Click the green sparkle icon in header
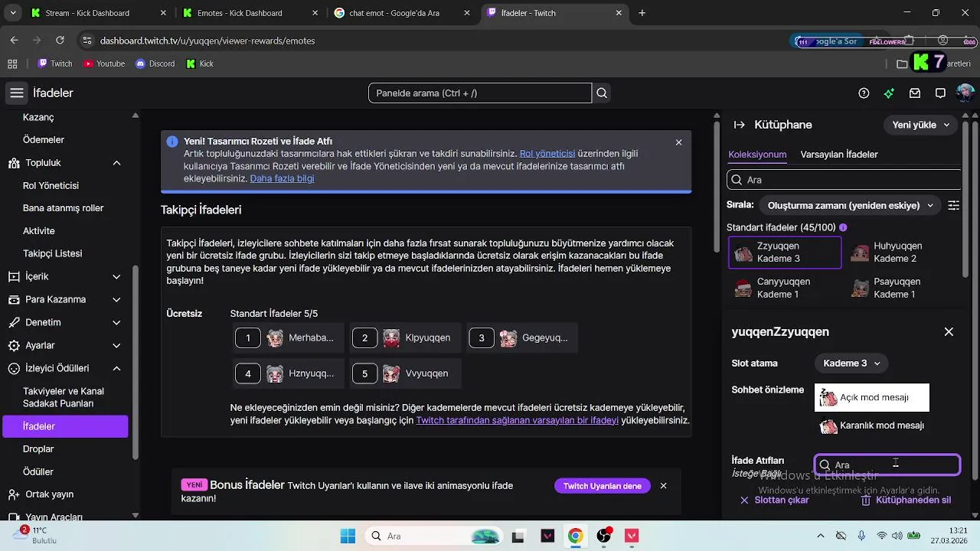The width and height of the screenshot is (980, 551). 889,93
